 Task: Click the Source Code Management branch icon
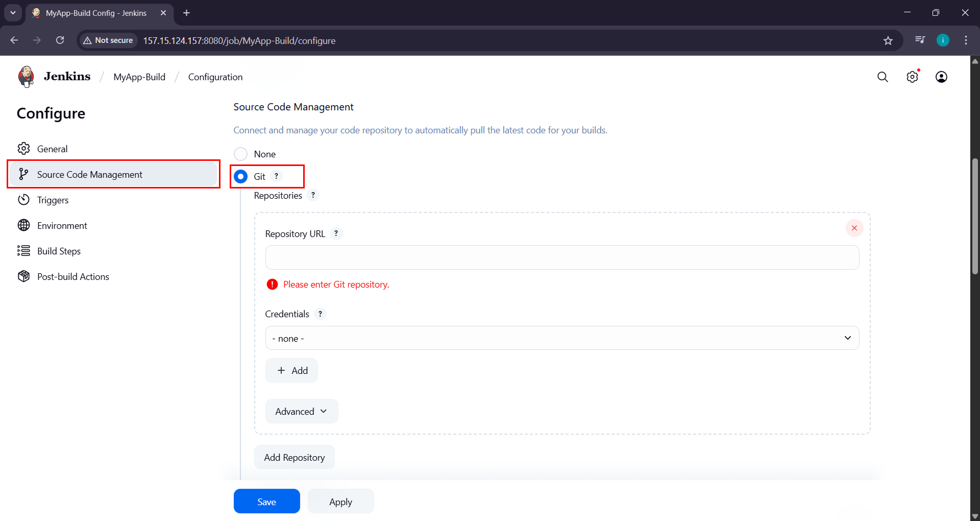click(x=24, y=174)
